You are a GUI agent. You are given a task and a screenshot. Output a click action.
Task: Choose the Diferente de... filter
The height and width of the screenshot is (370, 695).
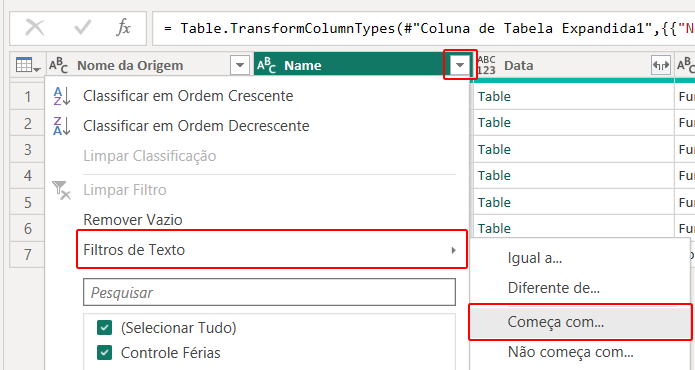[x=554, y=288]
